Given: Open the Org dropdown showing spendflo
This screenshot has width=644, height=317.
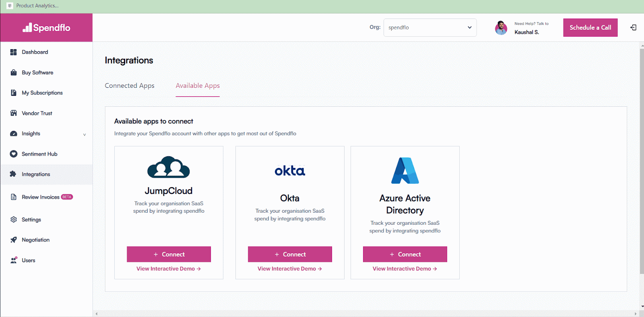Looking at the screenshot, I should [430, 27].
